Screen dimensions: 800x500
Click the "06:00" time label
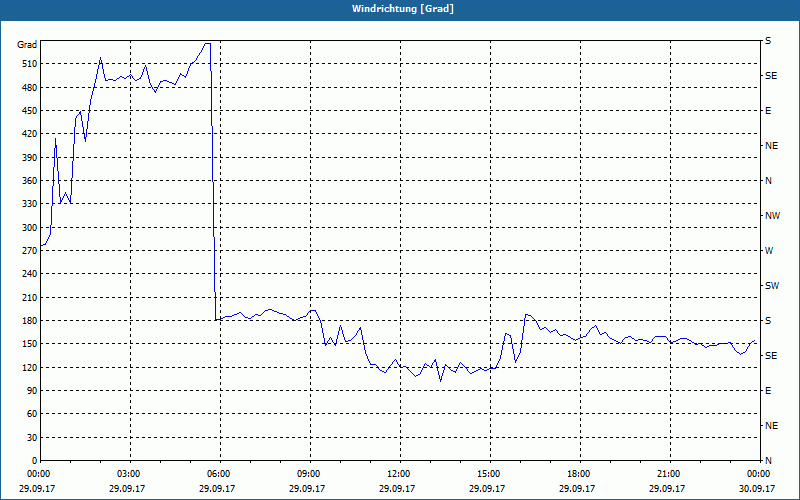[x=217, y=474]
